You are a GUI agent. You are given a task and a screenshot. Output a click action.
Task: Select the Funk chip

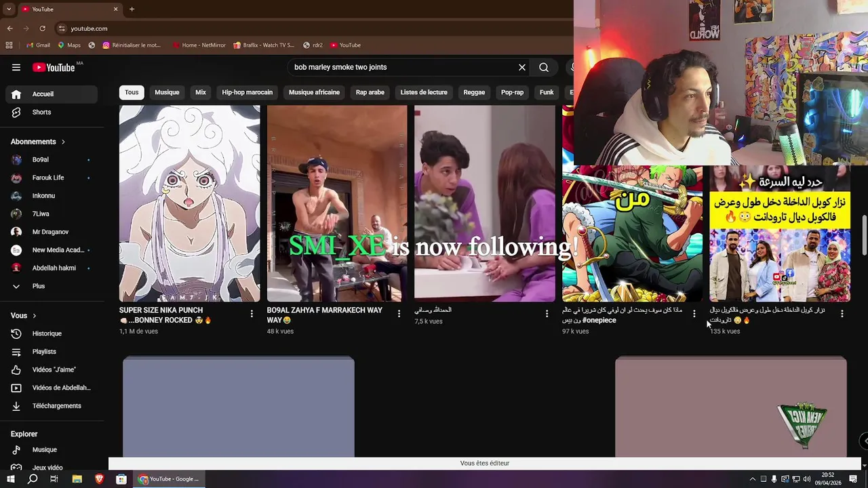547,92
